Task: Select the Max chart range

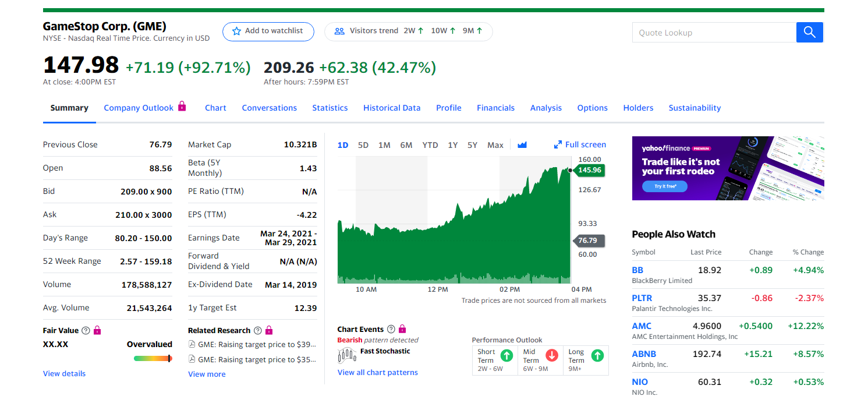Action: point(495,145)
